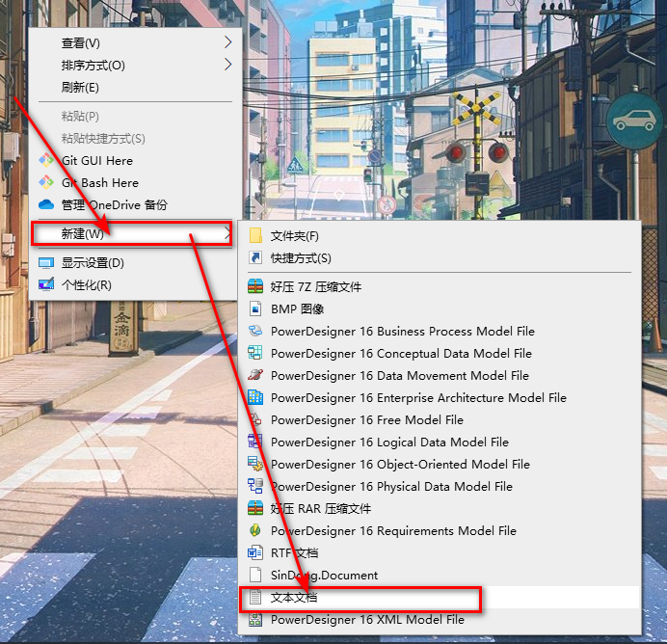Choose Git Bash Here

[x=135, y=182]
